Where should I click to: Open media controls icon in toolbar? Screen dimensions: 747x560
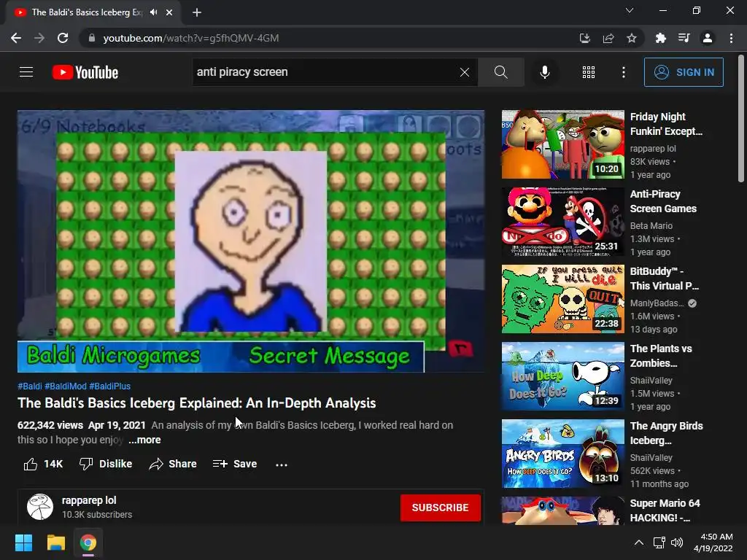684,38
